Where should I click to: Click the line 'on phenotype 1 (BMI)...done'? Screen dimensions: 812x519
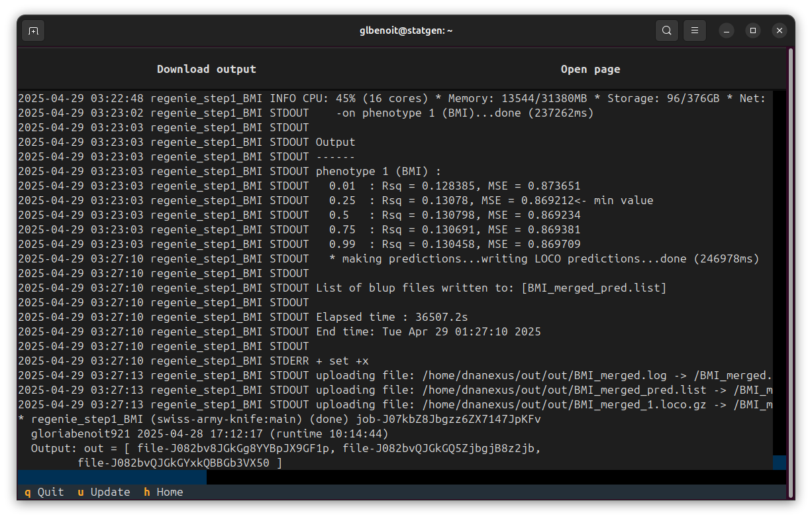coord(306,113)
